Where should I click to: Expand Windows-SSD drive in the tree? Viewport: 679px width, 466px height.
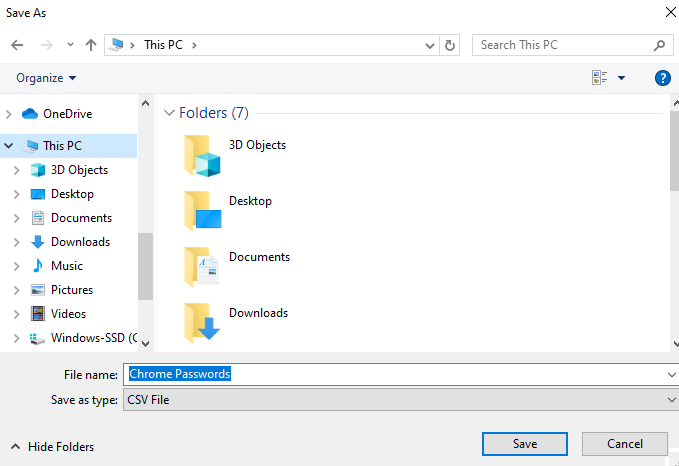click(x=16, y=338)
